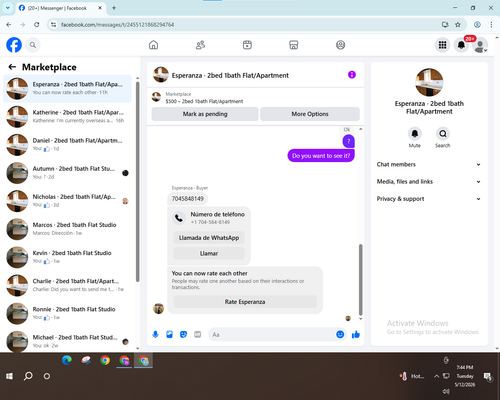
Task: Open the Facebook logo home link
Action: point(14,45)
